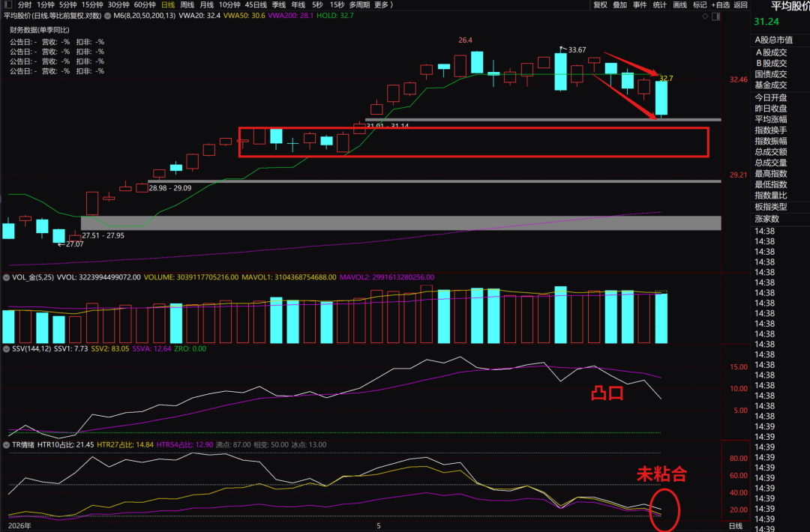Screen dimensions: 810x532
Task: Select the 15秒 period tab
Action: pos(337,4)
